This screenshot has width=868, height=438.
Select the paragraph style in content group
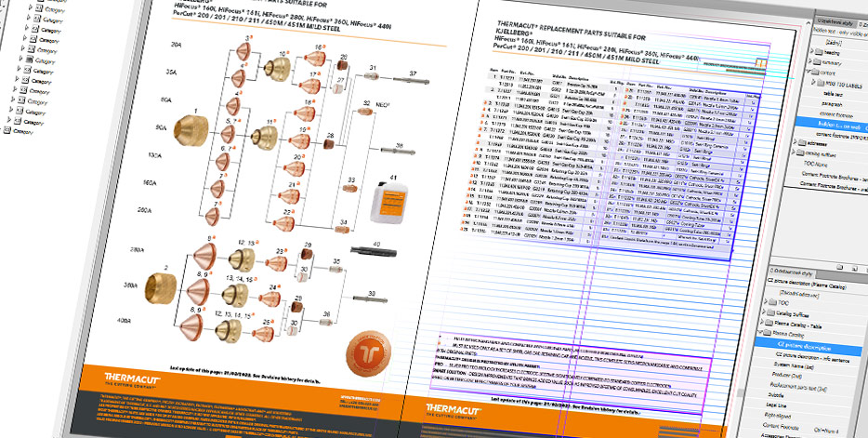tap(832, 104)
